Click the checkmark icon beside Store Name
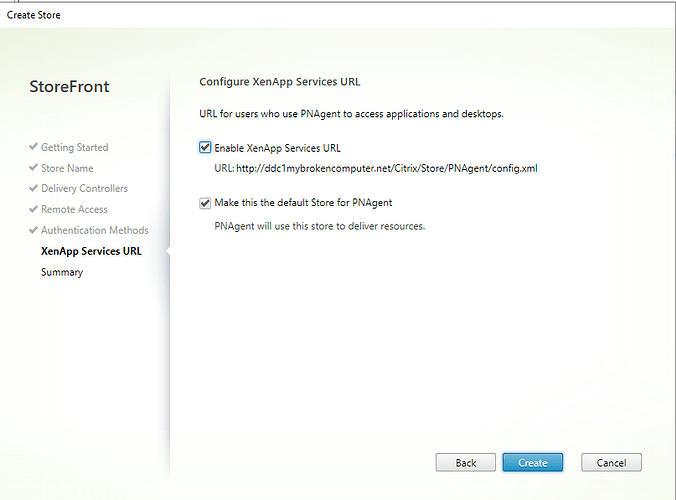The width and height of the screenshot is (676, 500). coord(33,168)
